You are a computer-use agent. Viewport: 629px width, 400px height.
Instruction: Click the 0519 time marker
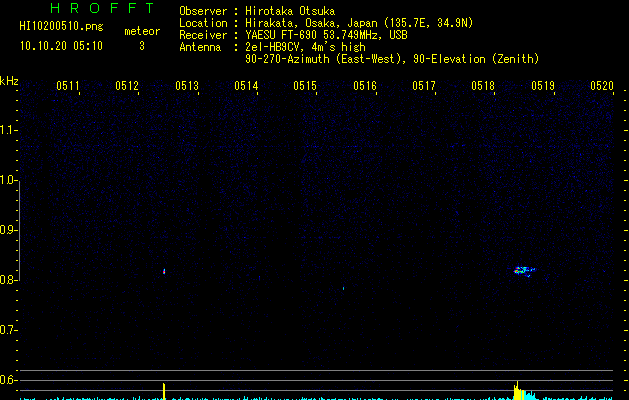(543, 86)
